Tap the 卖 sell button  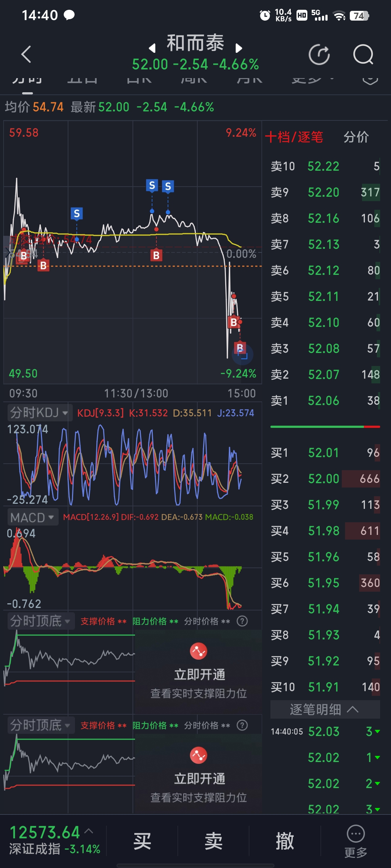tap(214, 841)
